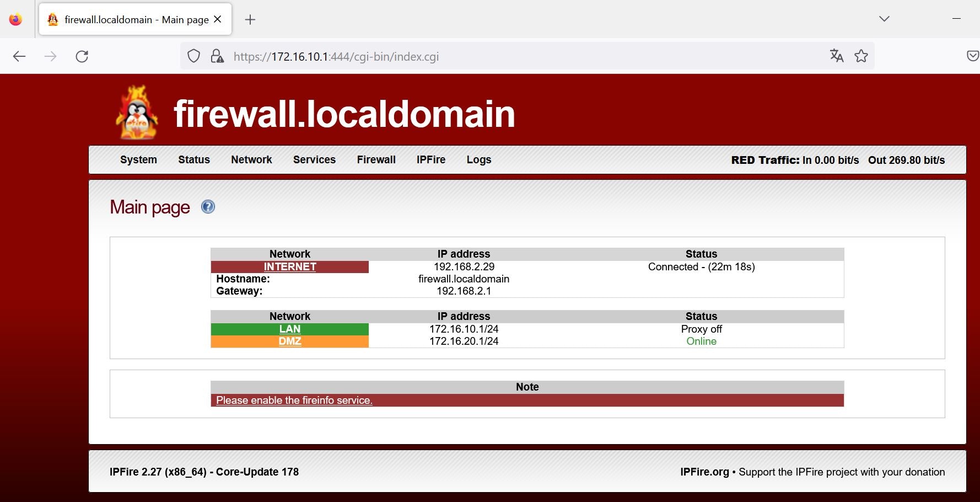Click the 'Note' section header
Viewport: 980px width, 502px height.
tap(527, 387)
